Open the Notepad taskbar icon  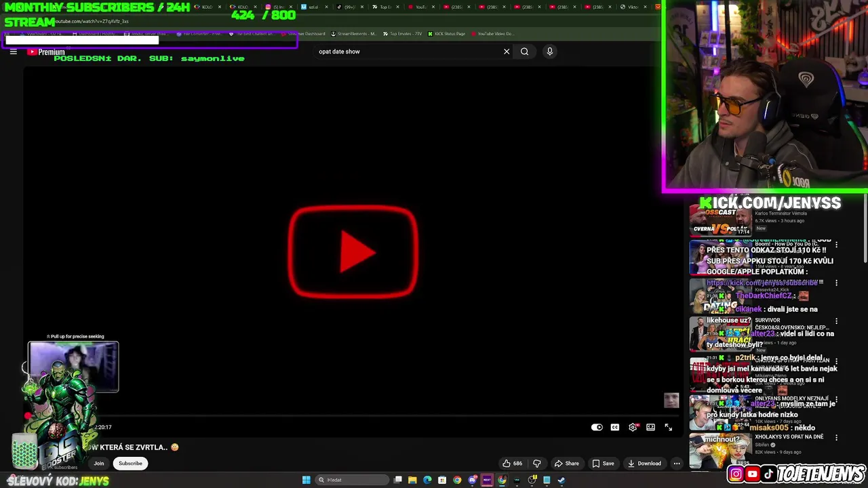[x=547, y=480]
